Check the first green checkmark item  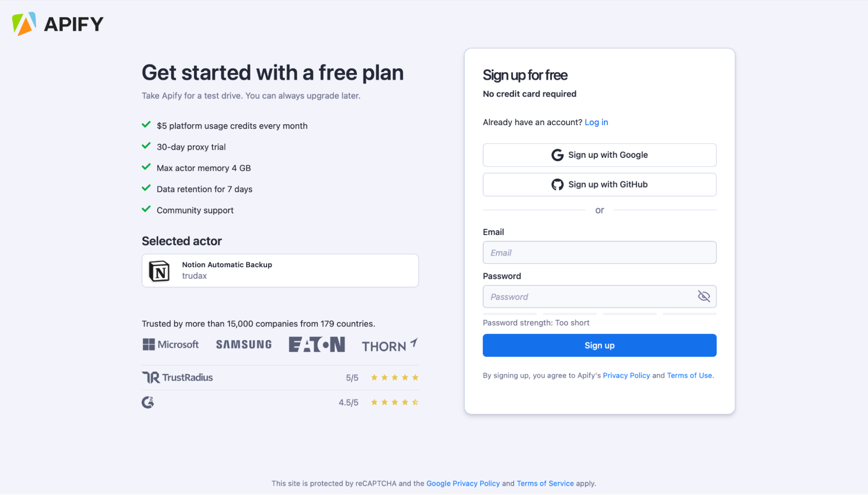click(x=145, y=125)
